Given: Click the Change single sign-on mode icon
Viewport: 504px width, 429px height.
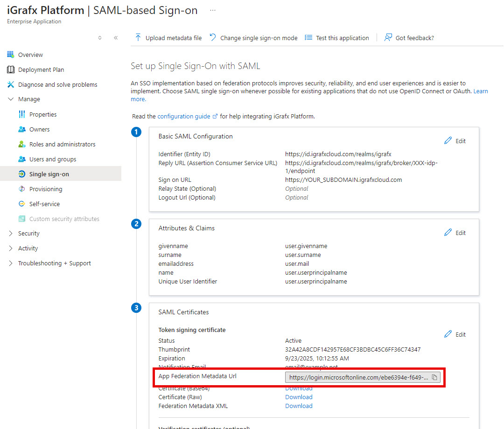Looking at the screenshot, I should coord(213,38).
